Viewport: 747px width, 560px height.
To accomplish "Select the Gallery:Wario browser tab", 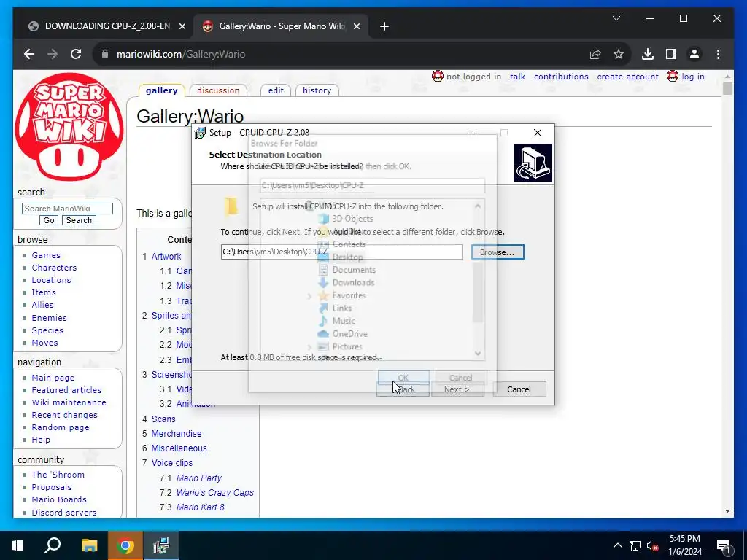I will [282, 26].
